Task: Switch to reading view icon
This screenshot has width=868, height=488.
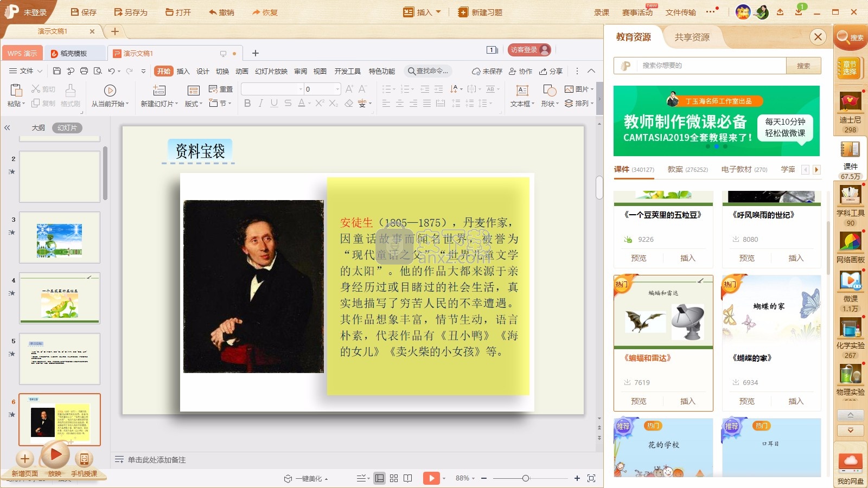Action: click(x=408, y=478)
